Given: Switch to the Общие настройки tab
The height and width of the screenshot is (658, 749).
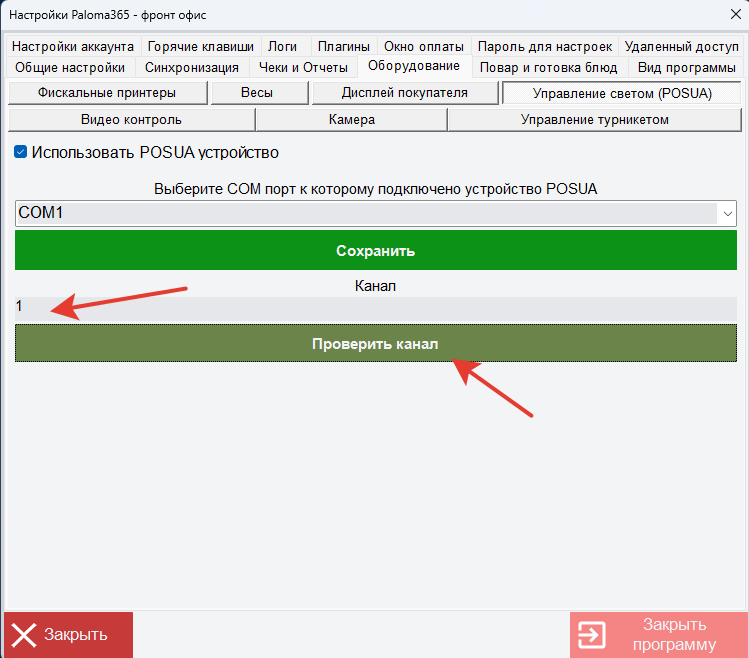Looking at the screenshot, I should tap(70, 67).
